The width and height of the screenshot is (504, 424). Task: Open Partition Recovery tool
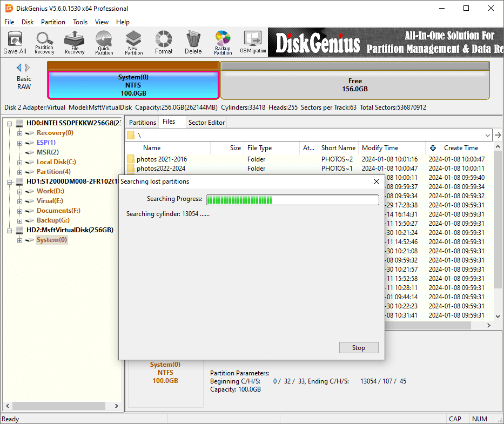[x=44, y=43]
